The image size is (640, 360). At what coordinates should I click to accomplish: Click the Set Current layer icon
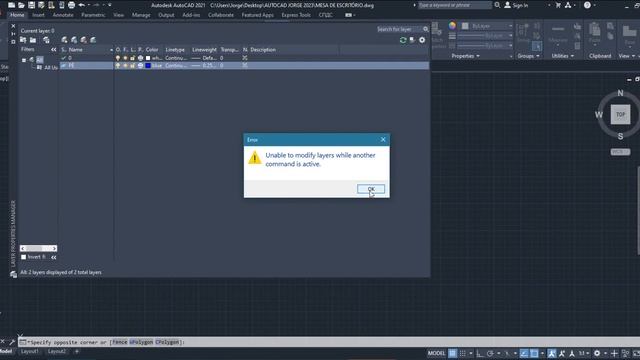pyautogui.click(x=93, y=40)
